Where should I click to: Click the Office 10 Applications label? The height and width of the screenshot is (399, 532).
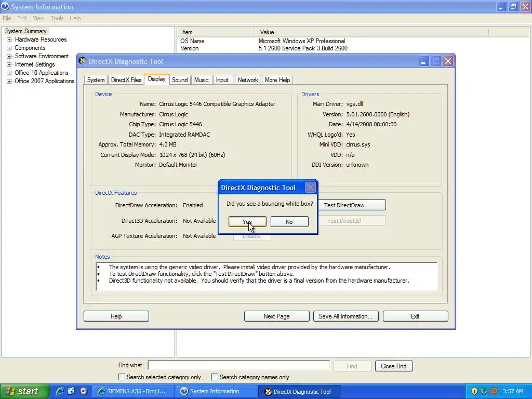pos(42,73)
